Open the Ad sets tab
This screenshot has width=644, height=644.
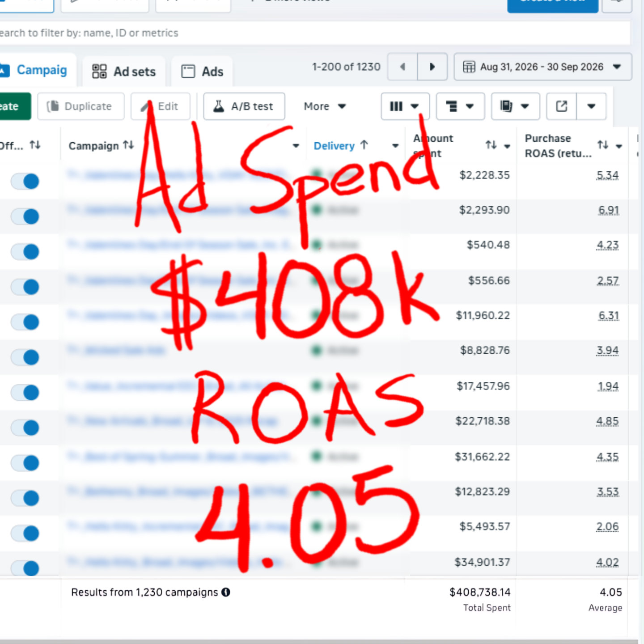click(x=124, y=72)
